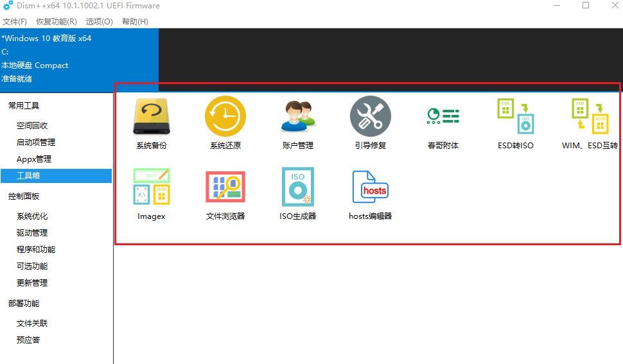Open 更新管理 in sidebar
This screenshot has height=364, width=623.
pyautogui.click(x=32, y=282)
